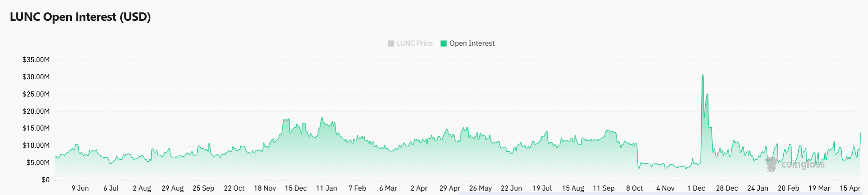
Task: Click the LUNC Open Interest (USD) title
Action: (80, 17)
